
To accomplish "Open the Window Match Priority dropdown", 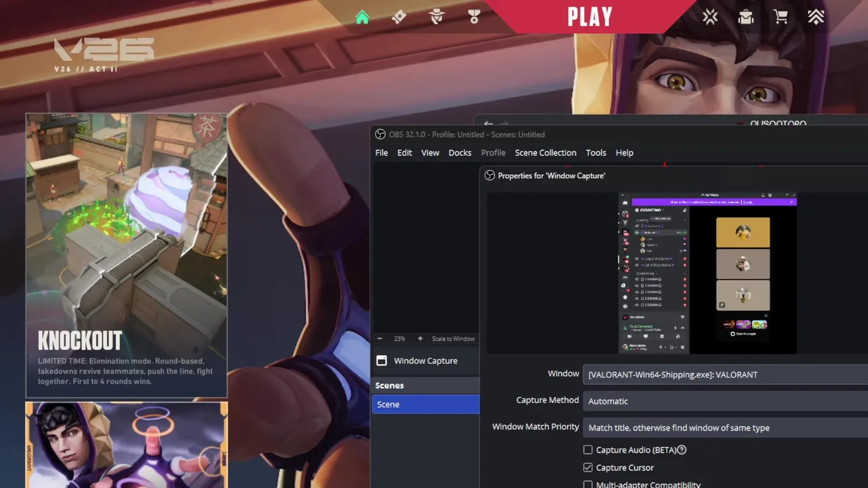I will pos(725,428).
